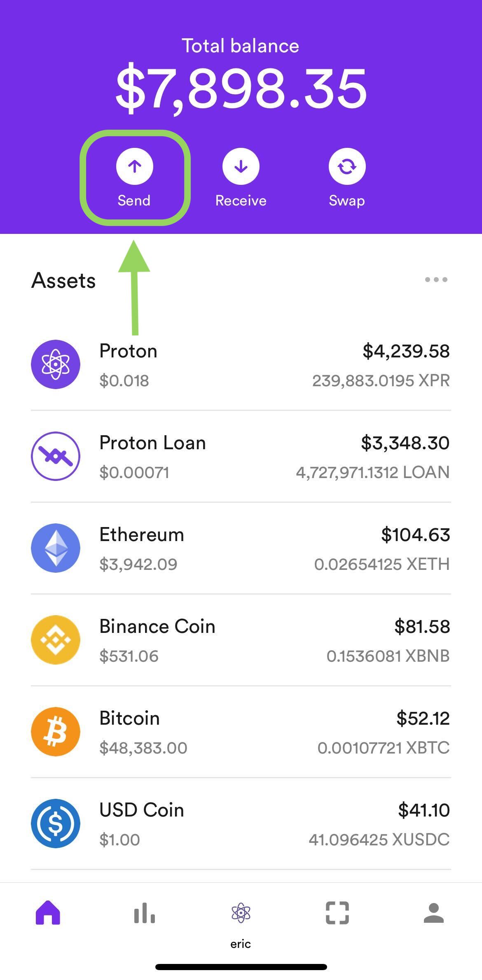Tap the $7,898.35 total balance

pyautogui.click(x=241, y=89)
